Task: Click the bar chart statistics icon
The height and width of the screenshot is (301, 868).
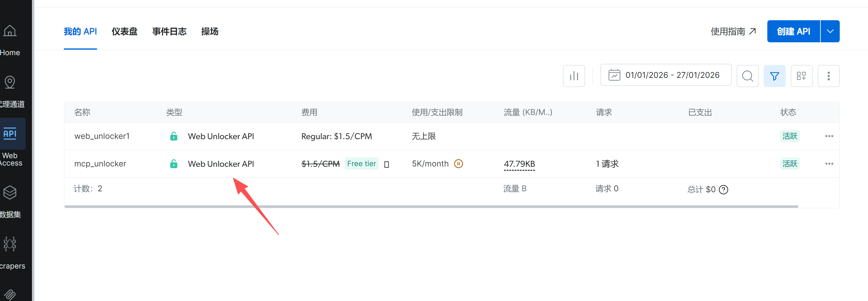Action: [x=574, y=76]
